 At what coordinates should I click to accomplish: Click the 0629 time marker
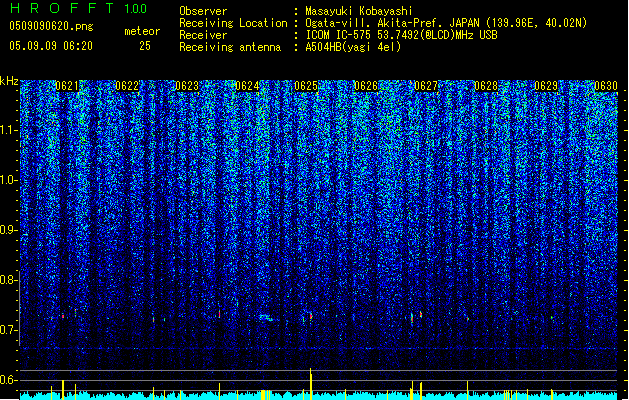coord(546,86)
